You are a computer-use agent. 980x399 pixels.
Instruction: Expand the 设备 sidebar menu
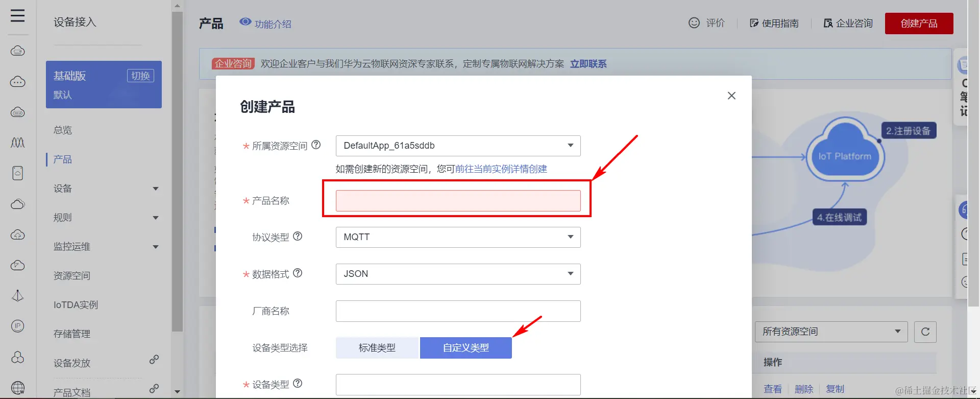[156, 189]
